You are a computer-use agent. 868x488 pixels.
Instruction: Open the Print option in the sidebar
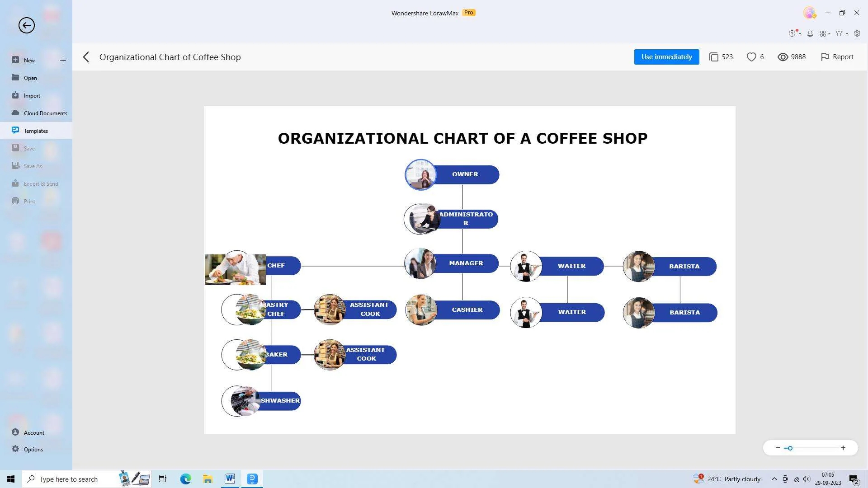tap(29, 201)
